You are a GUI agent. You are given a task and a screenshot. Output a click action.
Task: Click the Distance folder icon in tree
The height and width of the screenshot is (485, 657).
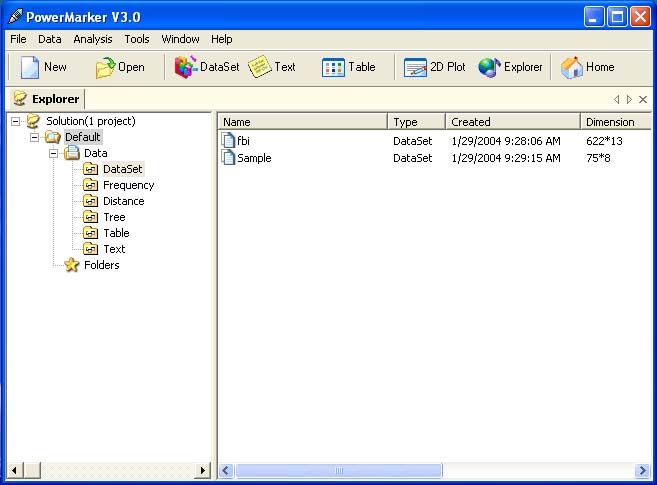click(x=91, y=201)
